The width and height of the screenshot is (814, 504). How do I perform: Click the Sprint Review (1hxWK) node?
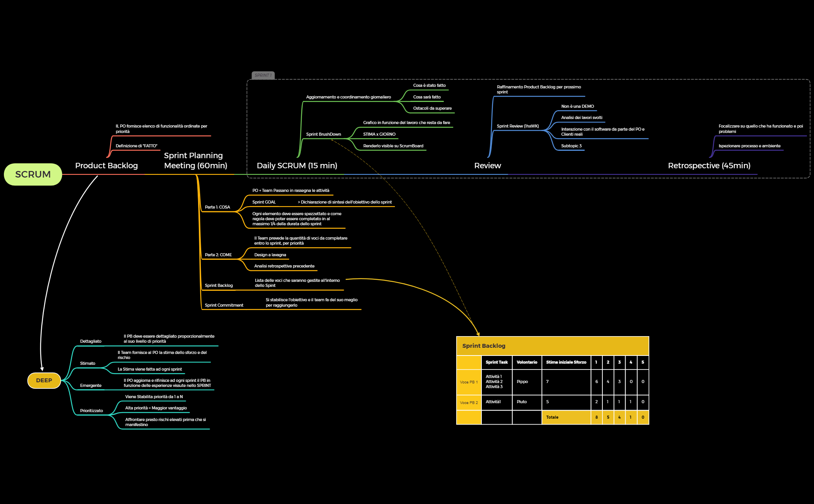517,126
